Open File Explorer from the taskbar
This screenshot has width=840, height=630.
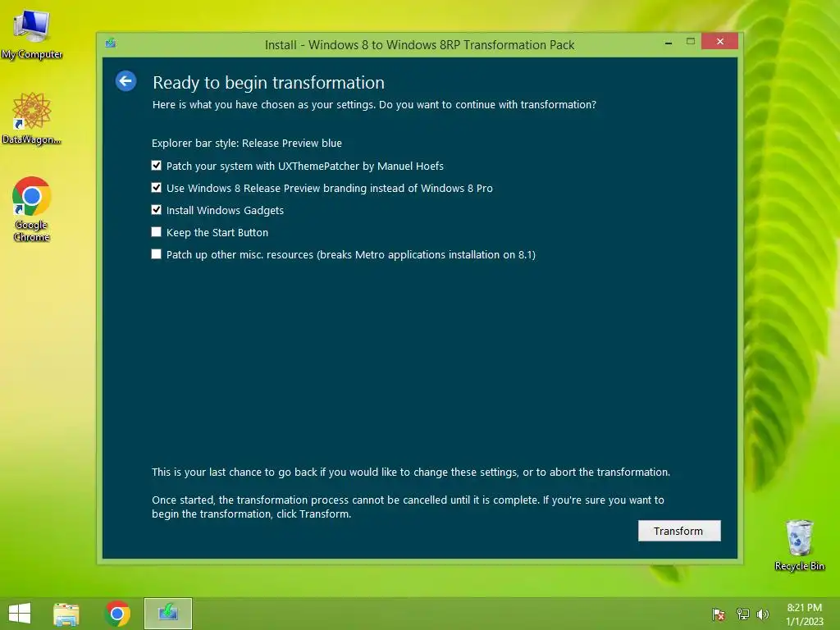pyautogui.click(x=66, y=614)
